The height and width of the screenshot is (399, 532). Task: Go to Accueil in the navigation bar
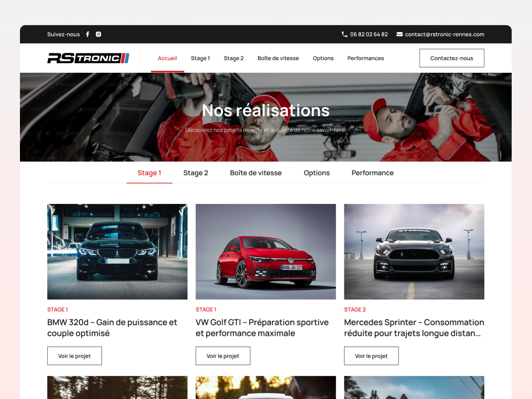(x=167, y=58)
